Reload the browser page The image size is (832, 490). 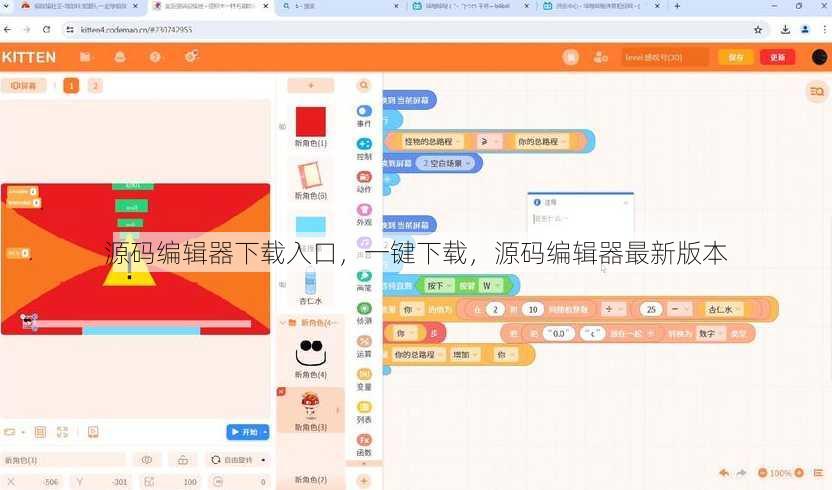pyautogui.click(x=47, y=30)
